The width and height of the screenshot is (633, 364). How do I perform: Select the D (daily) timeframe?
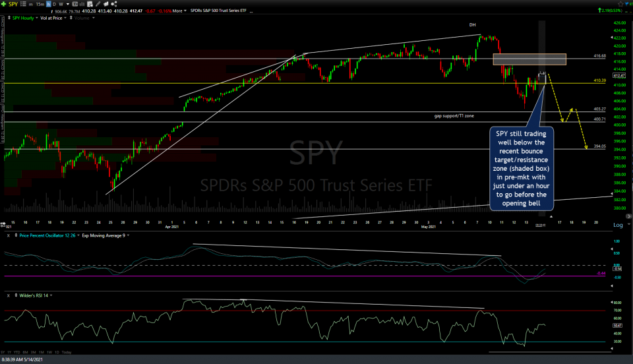(55, 4)
